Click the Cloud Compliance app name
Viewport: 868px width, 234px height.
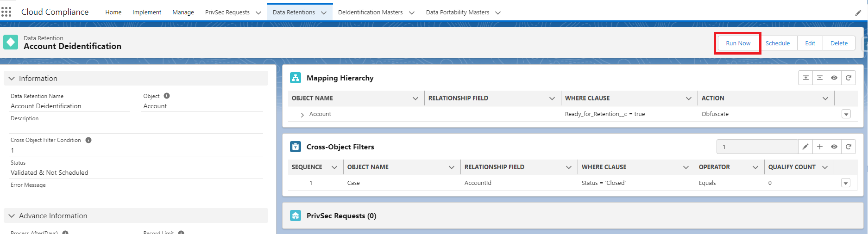[x=55, y=12]
